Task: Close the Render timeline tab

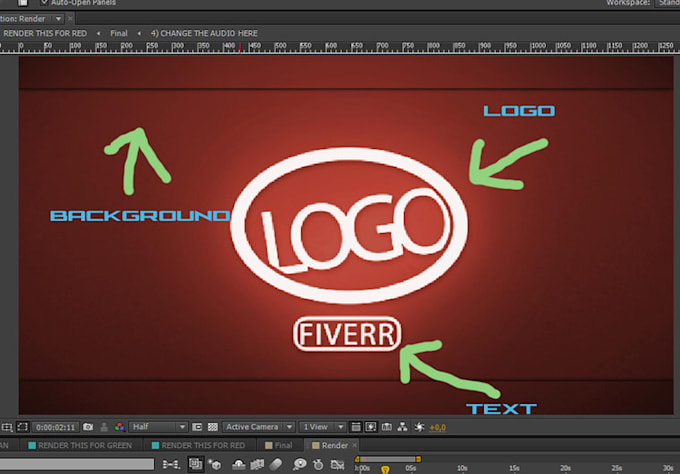Action: coord(354,445)
